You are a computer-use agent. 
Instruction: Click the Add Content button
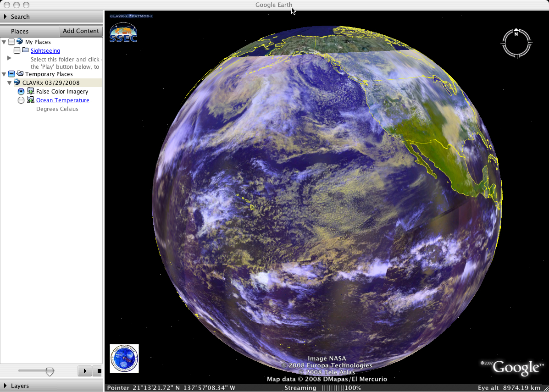point(81,31)
